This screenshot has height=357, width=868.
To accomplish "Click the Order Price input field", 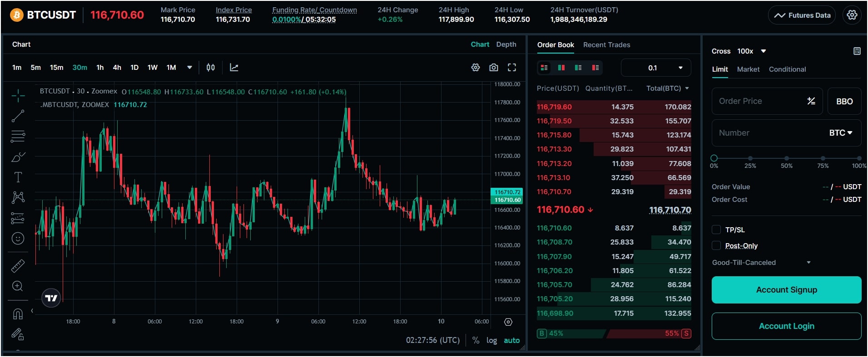I will (767, 101).
